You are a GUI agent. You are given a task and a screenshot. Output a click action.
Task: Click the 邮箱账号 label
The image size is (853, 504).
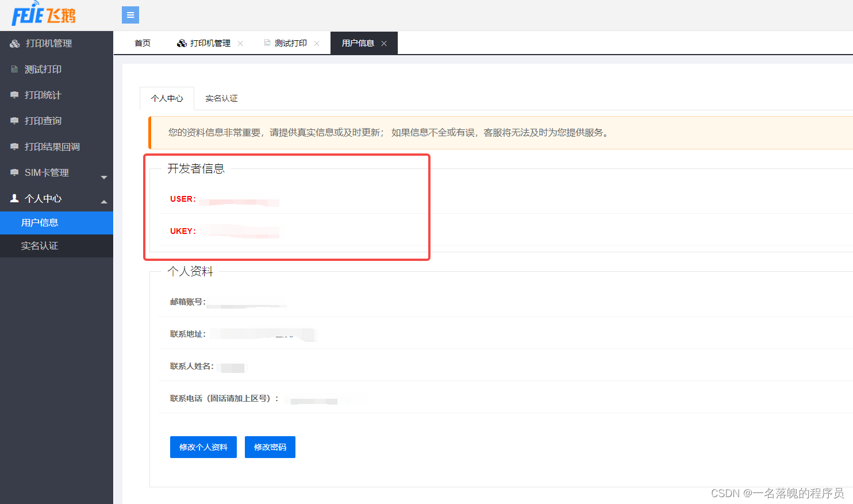[187, 302]
